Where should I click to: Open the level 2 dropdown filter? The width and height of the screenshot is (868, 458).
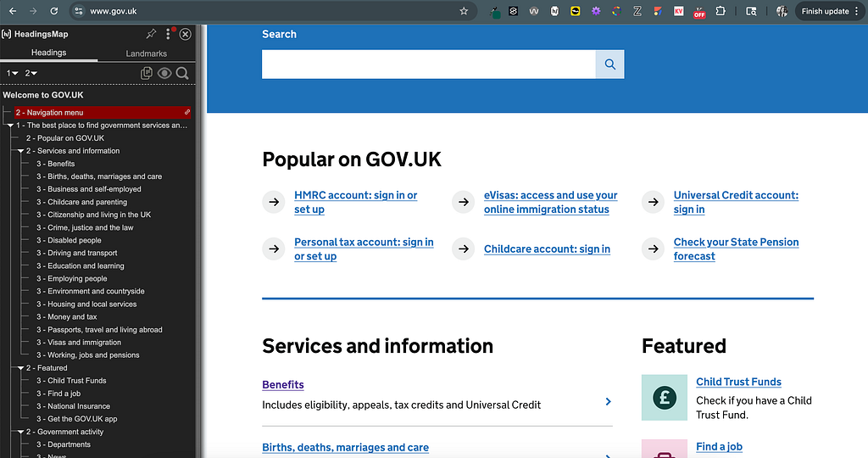[x=31, y=73]
